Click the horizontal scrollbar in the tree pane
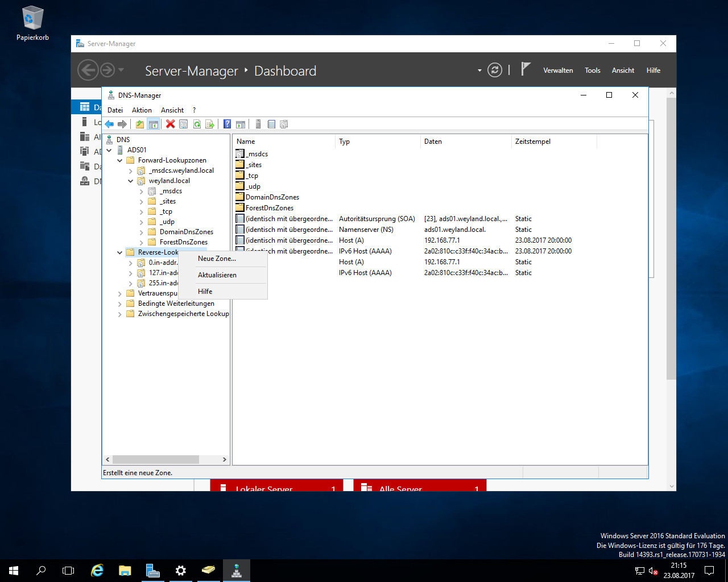Image resolution: width=728 pixels, height=582 pixels. pyautogui.click(x=155, y=459)
